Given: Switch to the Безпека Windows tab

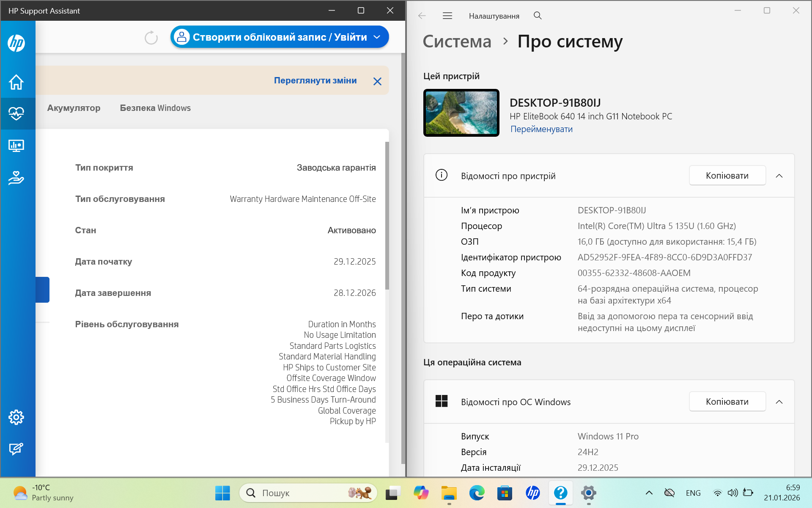Looking at the screenshot, I should 155,108.
